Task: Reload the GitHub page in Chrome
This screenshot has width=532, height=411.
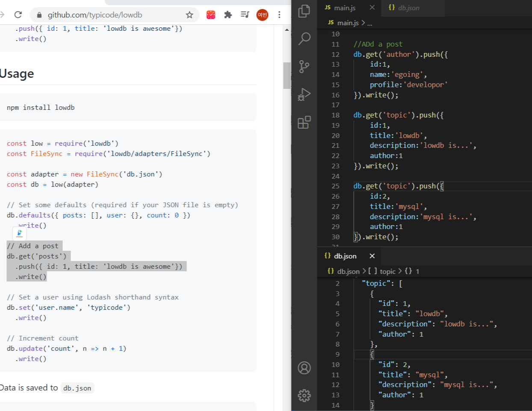Action: (18, 15)
